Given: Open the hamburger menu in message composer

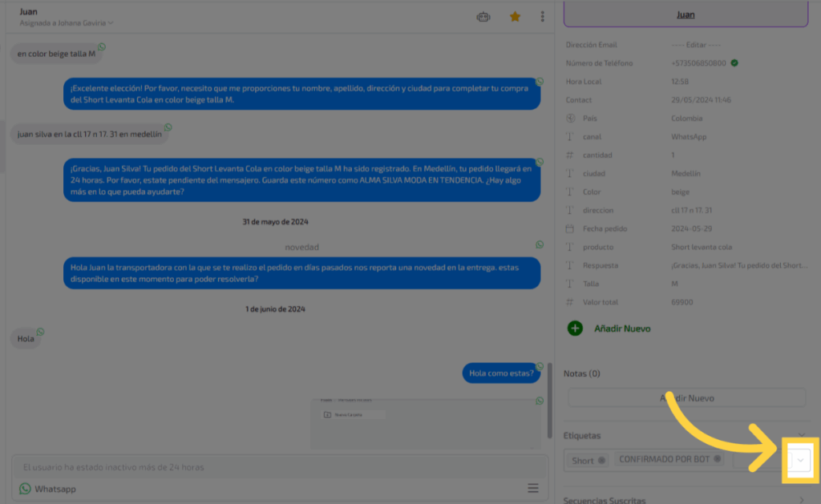Looking at the screenshot, I should [x=532, y=488].
